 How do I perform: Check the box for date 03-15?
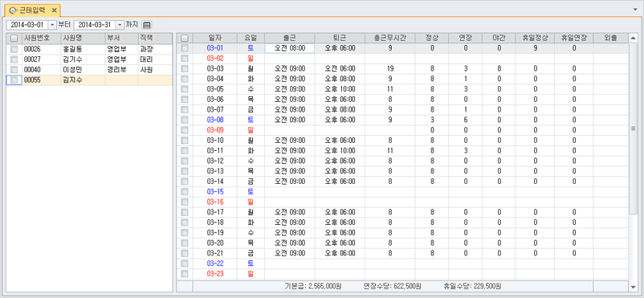[x=185, y=191]
